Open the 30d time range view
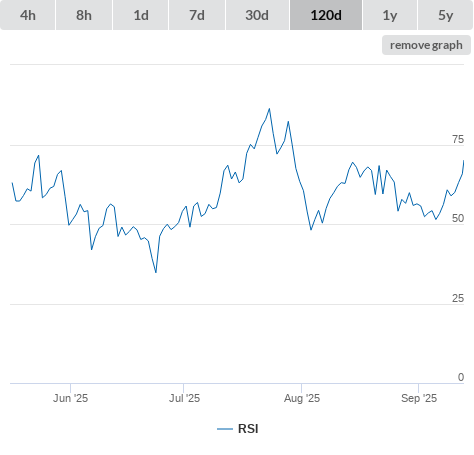Image resolution: width=474 pixels, height=455 pixels. coord(257,15)
